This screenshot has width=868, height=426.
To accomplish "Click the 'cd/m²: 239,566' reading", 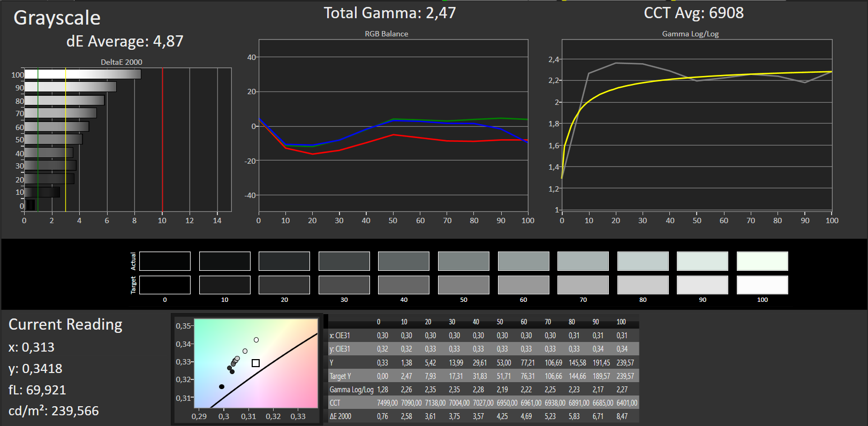I will 54,411.
